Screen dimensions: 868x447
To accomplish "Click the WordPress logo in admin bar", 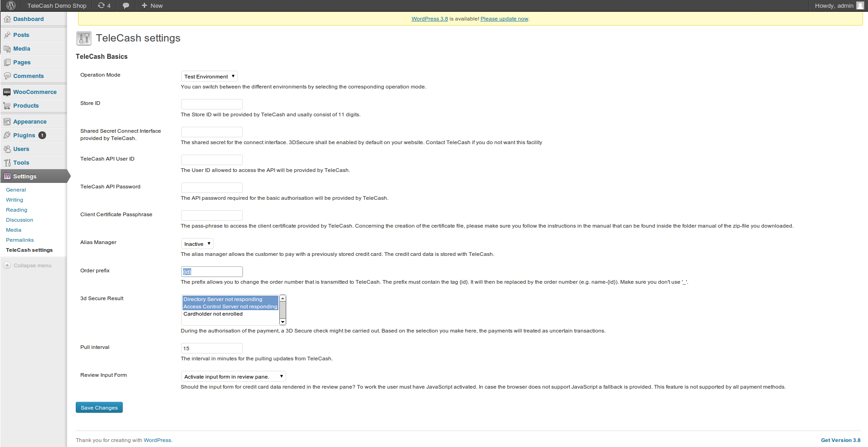I will (x=11, y=5).
